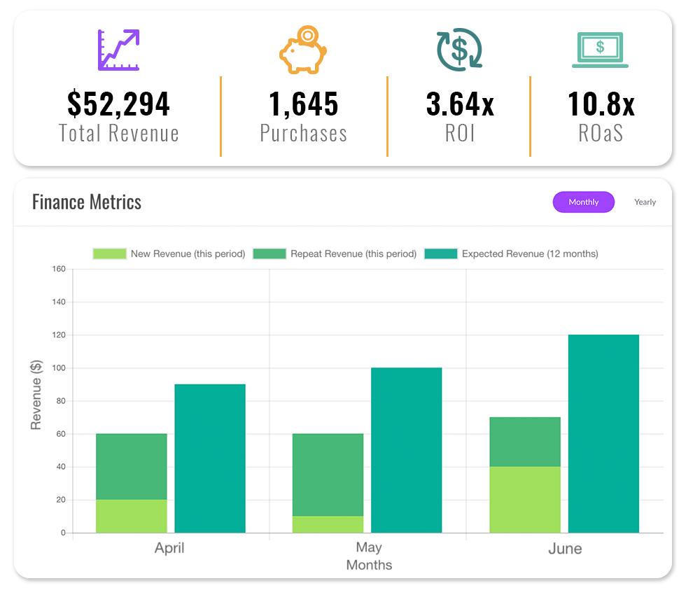Click the Revenue ($) axis title
Image resolution: width=700 pixels, height=595 pixels.
(36, 395)
